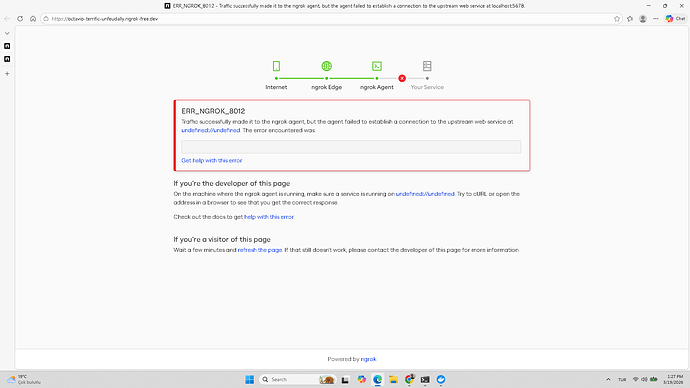
Task: Open 'help with this error' docs link
Action: coord(269,217)
